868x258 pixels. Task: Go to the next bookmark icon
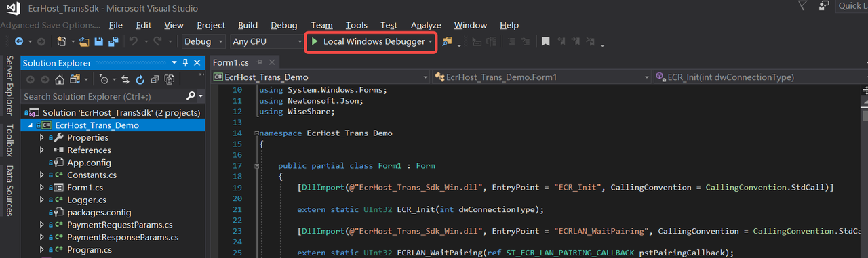coord(576,41)
